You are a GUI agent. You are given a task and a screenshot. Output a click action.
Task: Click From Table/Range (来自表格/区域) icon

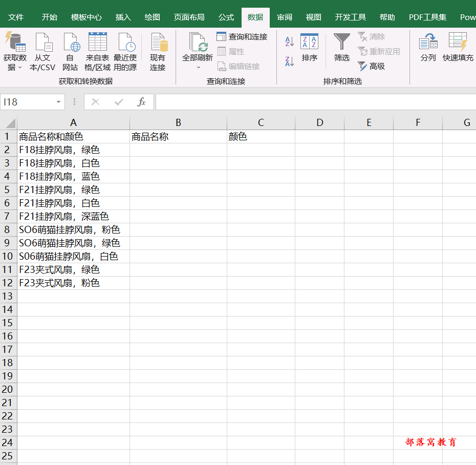point(97,42)
